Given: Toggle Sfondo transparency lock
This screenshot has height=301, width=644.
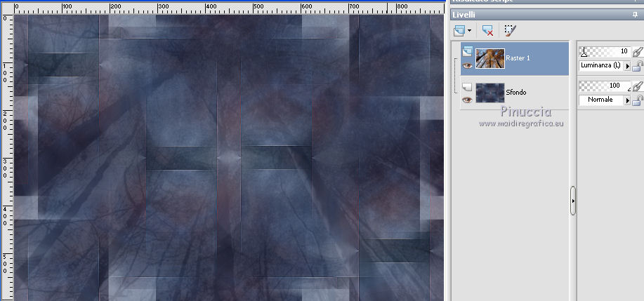Looking at the screenshot, I should (x=638, y=100).
